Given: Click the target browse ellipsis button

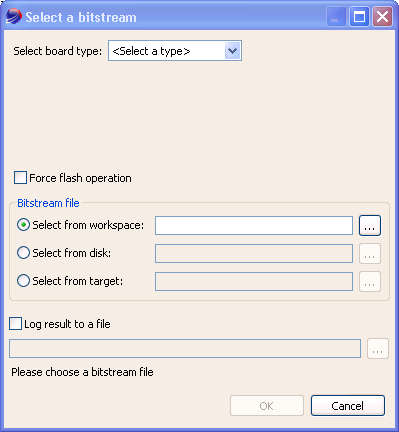Looking at the screenshot, I should click(x=370, y=282).
